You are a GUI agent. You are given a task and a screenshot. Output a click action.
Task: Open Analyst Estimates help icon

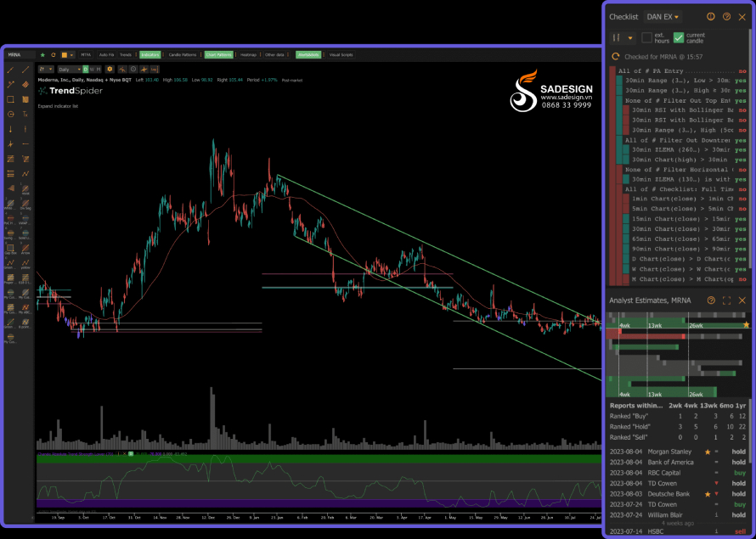pos(711,300)
